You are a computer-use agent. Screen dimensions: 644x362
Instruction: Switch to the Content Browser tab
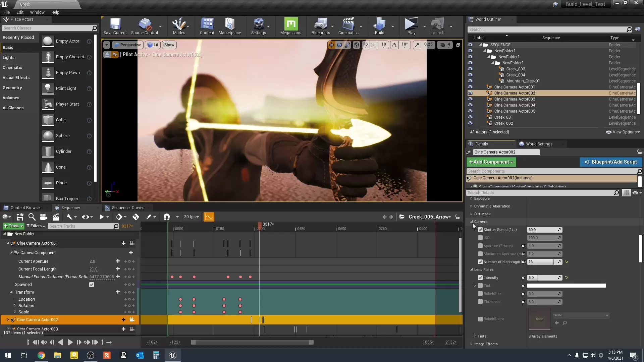click(x=25, y=207)
